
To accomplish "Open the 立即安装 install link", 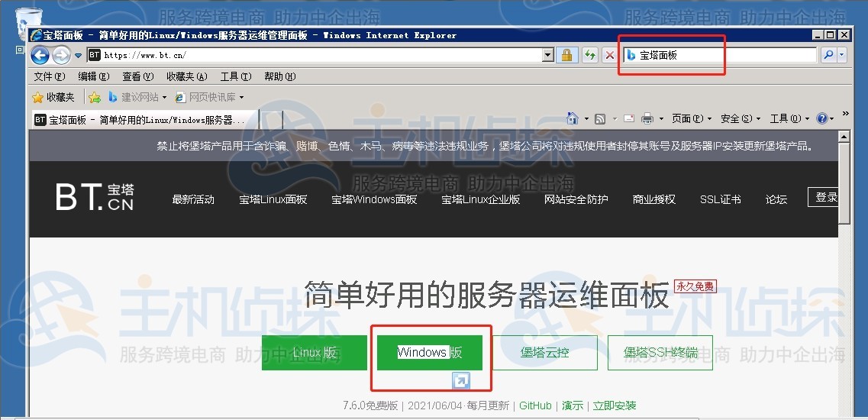I will pos(615,405).
